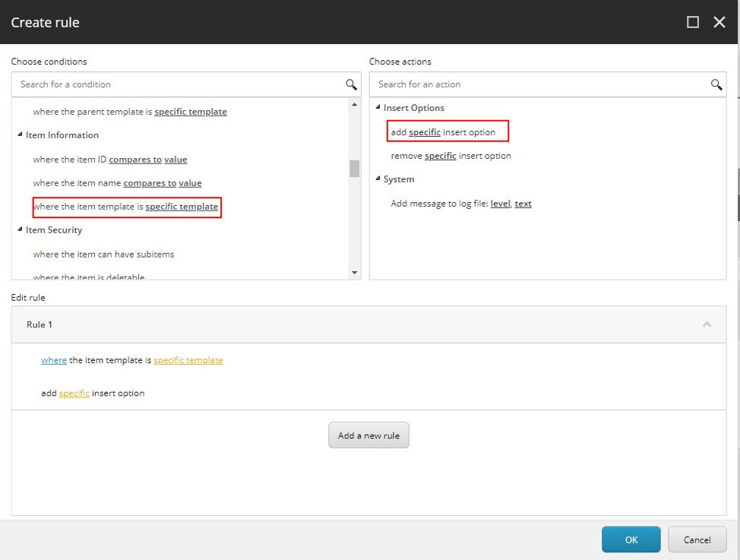Click the yellow 'specific template' link in Rule 1

[188, 360]
